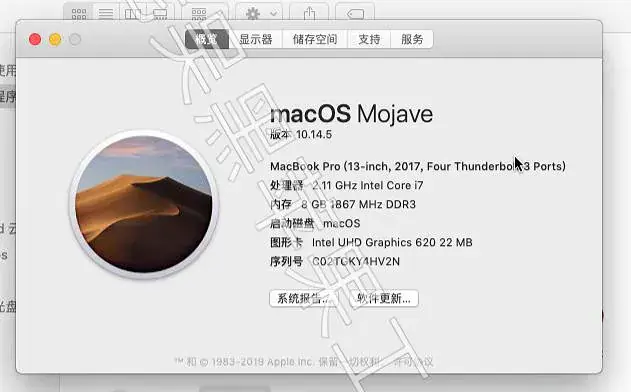The height and width of the screenshot is (392, 631).
Task: Click the 系统报告 button
Action: pyautogui.click(x=304, y=298)
